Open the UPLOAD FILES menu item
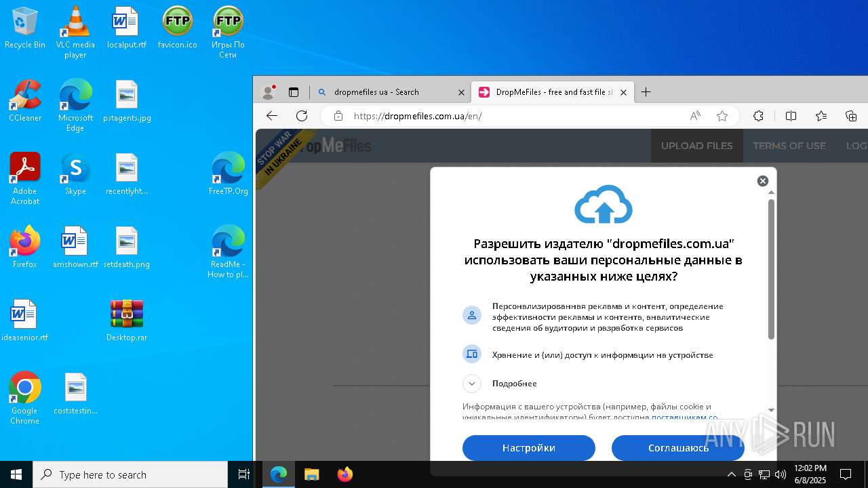Viewport: 868px width, 488px height. click(697, 146)
